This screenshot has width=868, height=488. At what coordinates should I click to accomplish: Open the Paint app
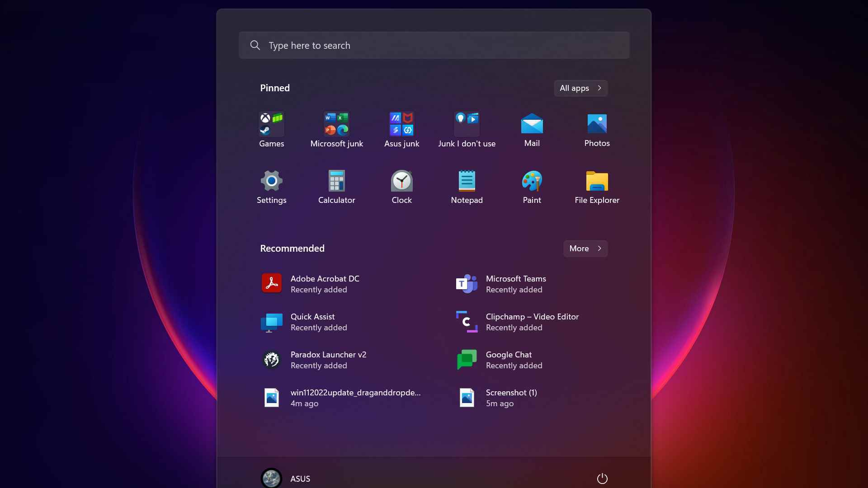pos(532,187)
